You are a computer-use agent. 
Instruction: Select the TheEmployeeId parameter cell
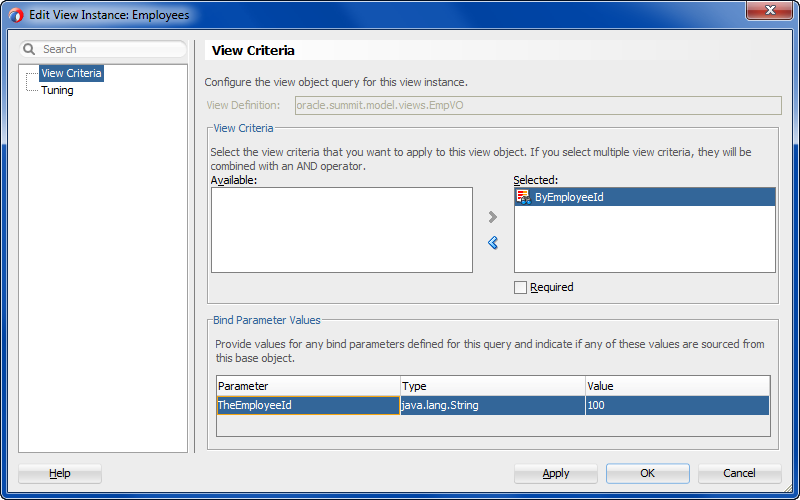pyautogui.click(x=308, y=405)
